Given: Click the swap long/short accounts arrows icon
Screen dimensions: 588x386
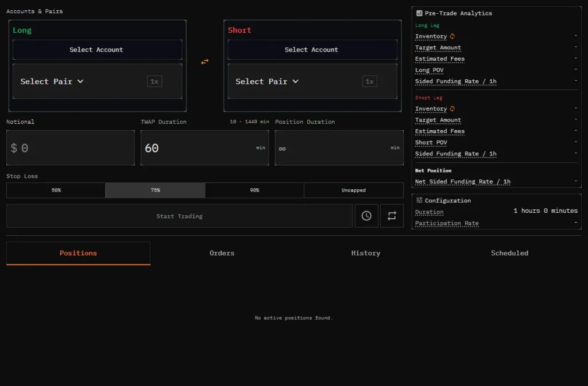Looking at the screenshot, I should 204,62.
